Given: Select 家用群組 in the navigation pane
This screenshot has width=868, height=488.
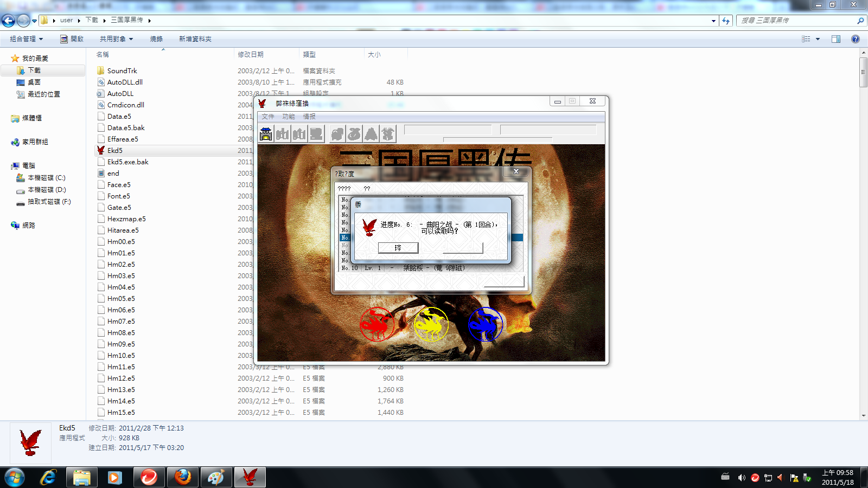Looking at the screenshot, I should pos(35,142).
